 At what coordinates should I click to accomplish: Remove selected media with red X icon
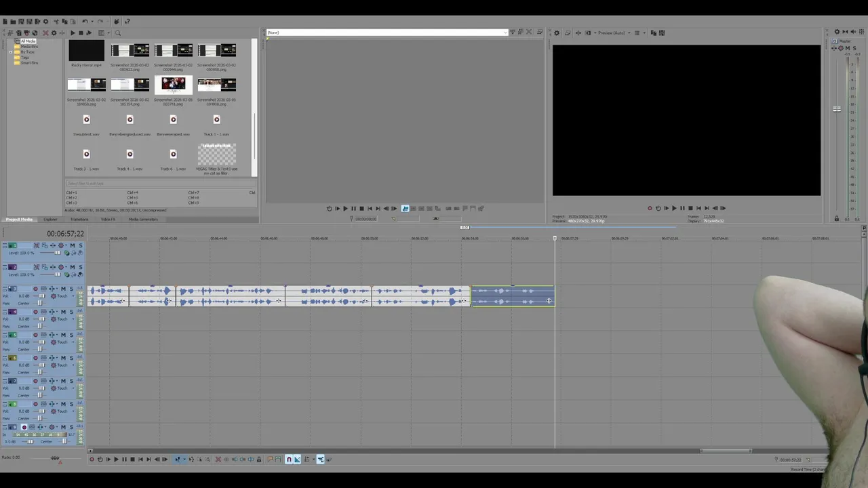pyautogui.click(x=45, y=33)
